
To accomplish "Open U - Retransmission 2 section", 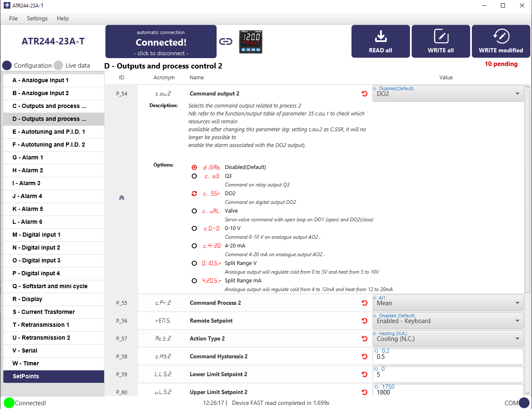I will (x=54, y=338).
